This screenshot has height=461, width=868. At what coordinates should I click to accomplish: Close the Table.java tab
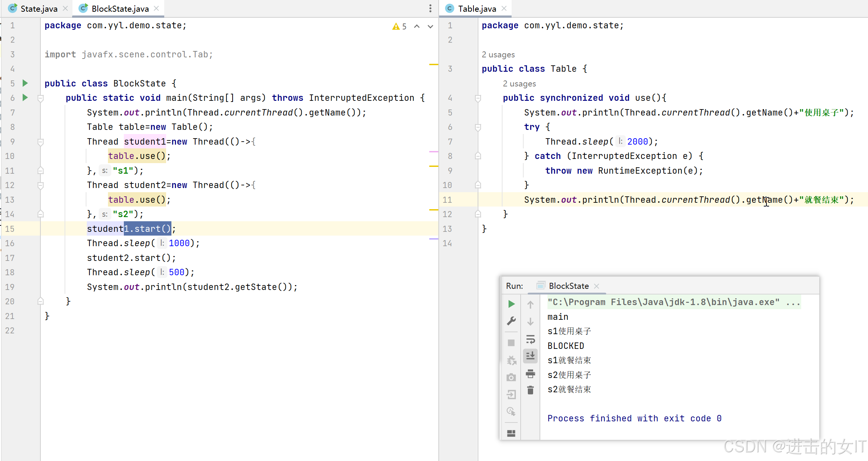pos(504,9)
